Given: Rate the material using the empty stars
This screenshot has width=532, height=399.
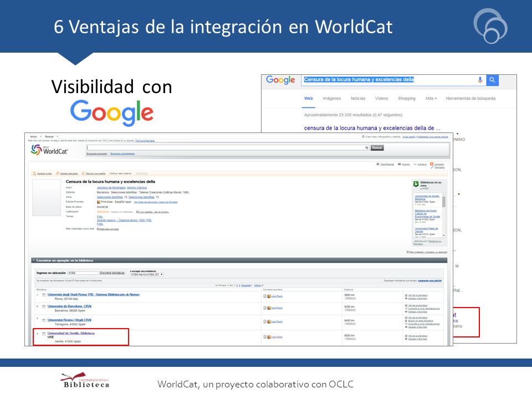Looking at the screenshot, I should pyautogui.click(x=141, y=173).
